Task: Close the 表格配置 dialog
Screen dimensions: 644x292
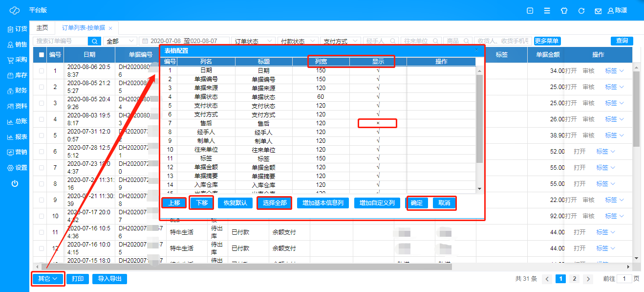Action: pos(477,50)
